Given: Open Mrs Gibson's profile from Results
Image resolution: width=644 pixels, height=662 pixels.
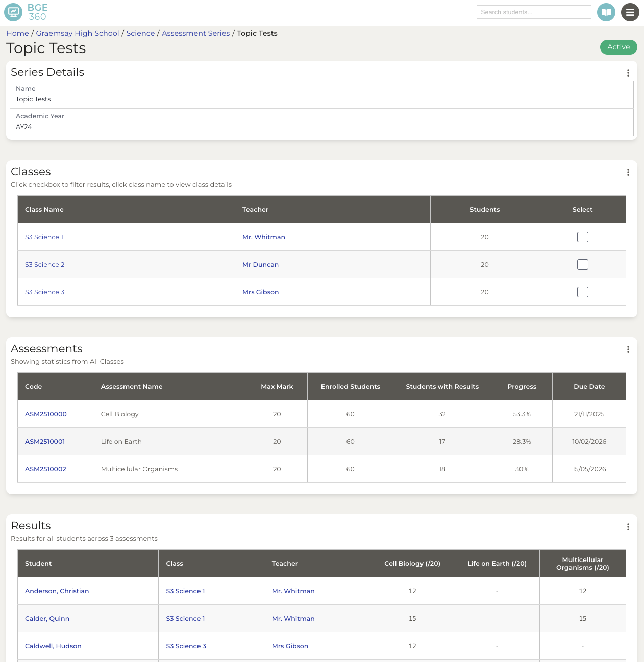Looking at the screenshot, I should click(x=290, y=646).
